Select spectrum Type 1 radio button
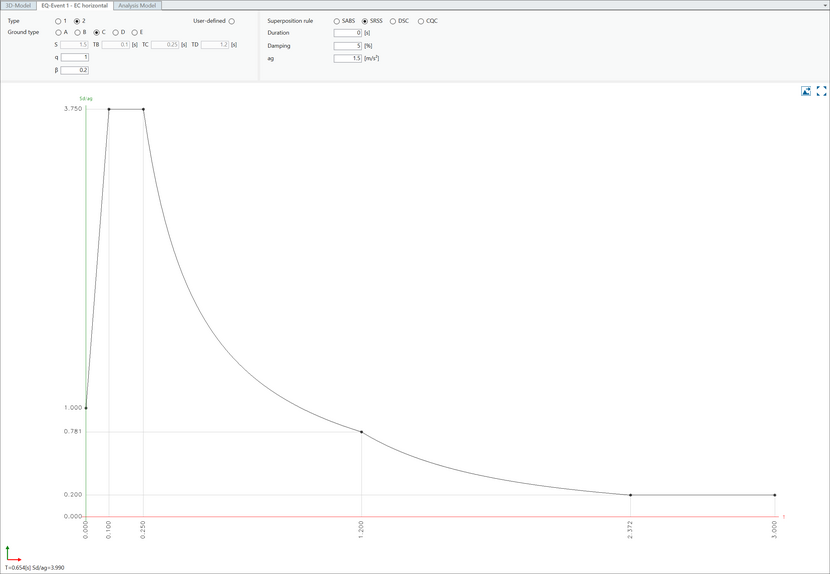The width and height of the screenshot is (830, 574). [x=58, y=21]
